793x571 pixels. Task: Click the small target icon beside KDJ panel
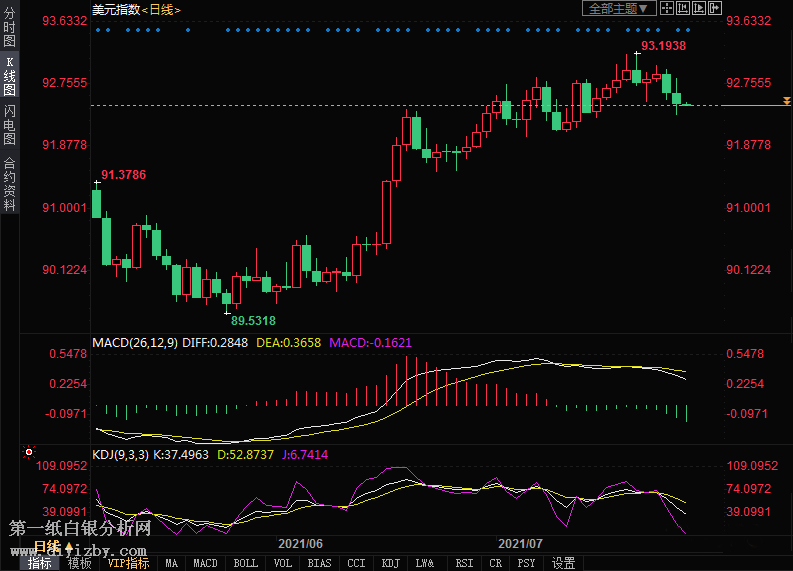click(30, 453)
